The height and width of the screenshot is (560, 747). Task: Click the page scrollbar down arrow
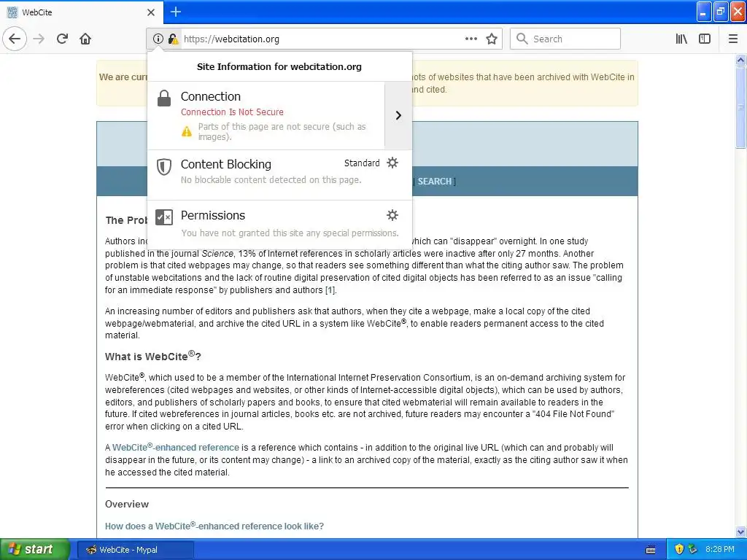(x=741, y=532)
